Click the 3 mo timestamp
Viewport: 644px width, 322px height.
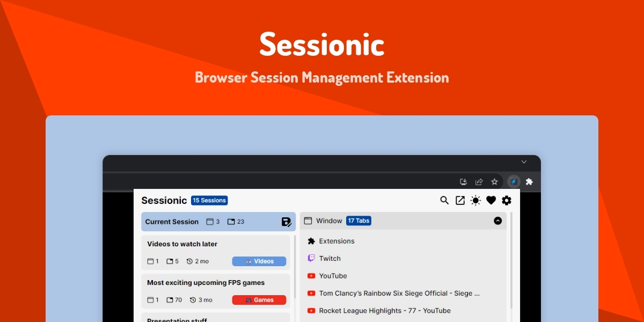click(x=201, y=300)
